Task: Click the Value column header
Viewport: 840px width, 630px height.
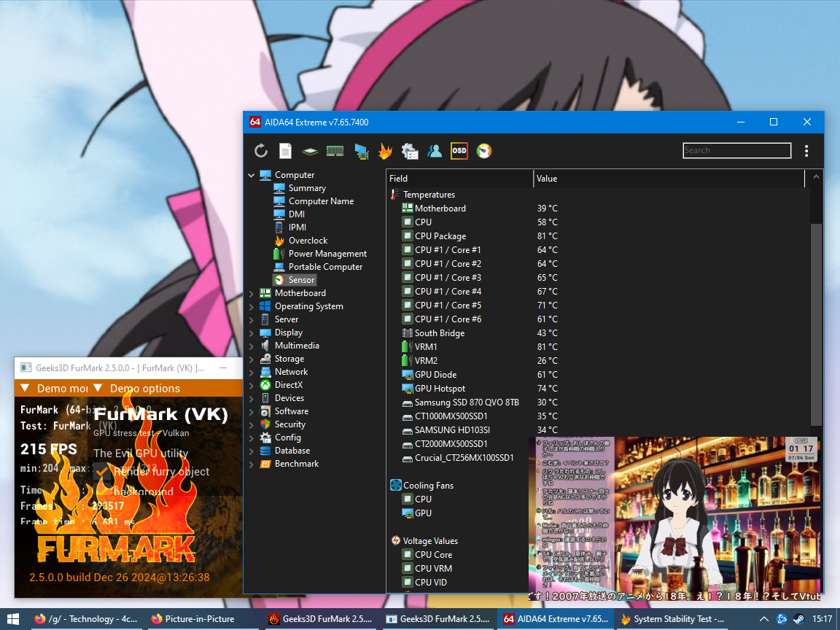Action: click(669, 179)
